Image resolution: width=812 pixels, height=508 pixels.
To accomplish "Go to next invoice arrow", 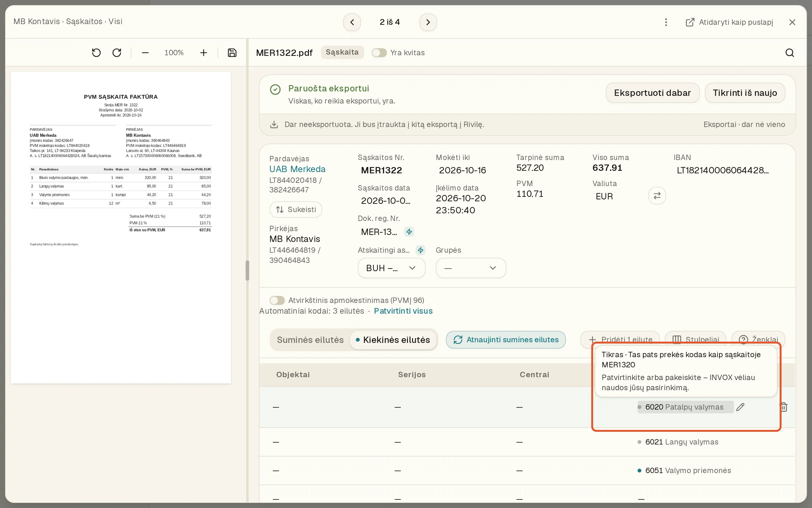I will (428, 22).
